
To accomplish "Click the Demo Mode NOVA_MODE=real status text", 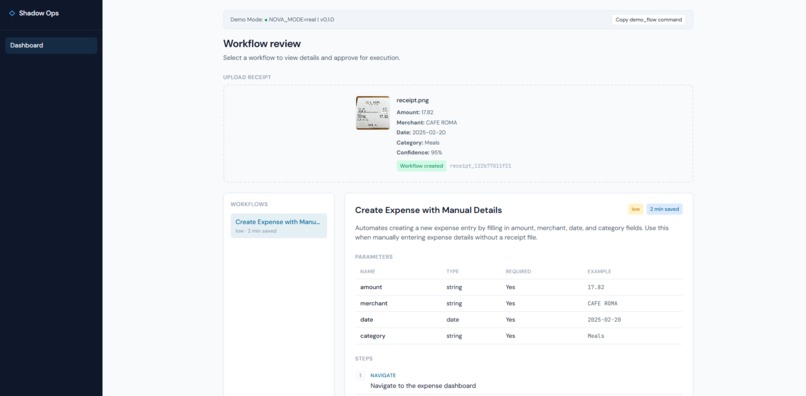I will (282, 20).
